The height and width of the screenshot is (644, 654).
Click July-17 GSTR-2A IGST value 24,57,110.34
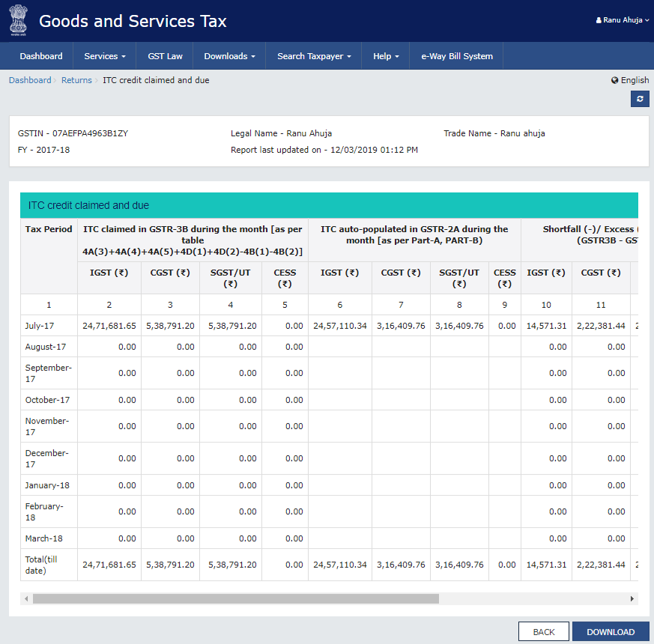pos(340,326)
